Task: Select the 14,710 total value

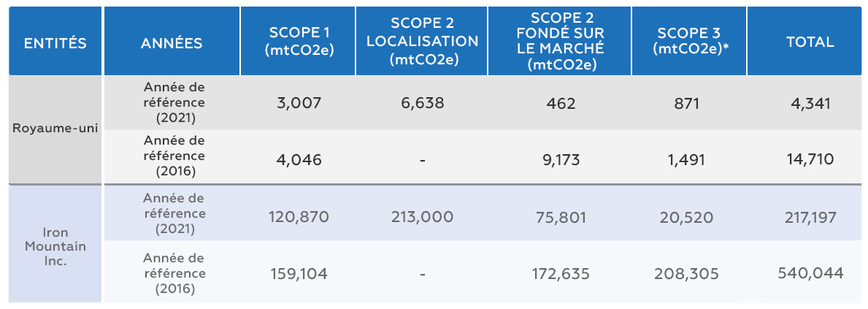Action: [x=810, y=159]
